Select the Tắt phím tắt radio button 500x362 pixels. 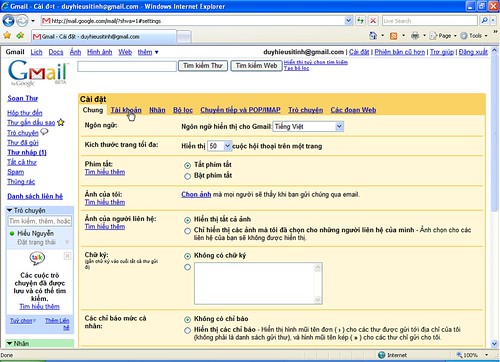pos(188,165)
